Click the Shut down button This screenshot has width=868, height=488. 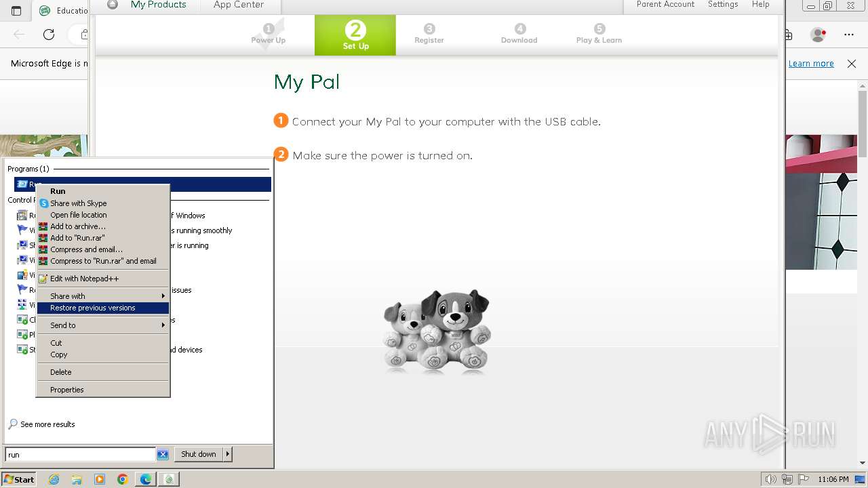(199, 454)
